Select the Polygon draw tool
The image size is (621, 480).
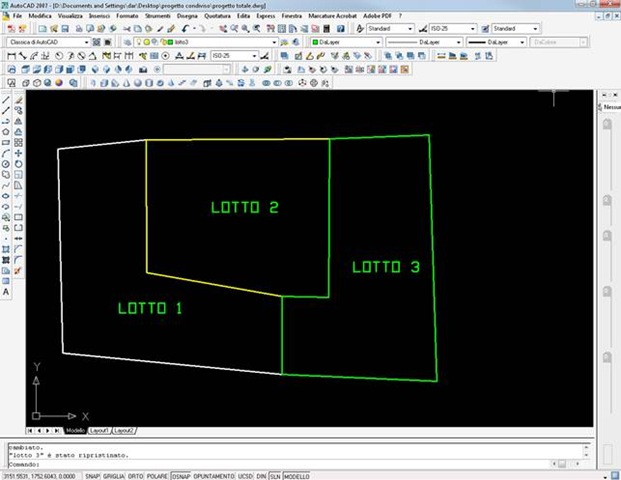(6, 131)
